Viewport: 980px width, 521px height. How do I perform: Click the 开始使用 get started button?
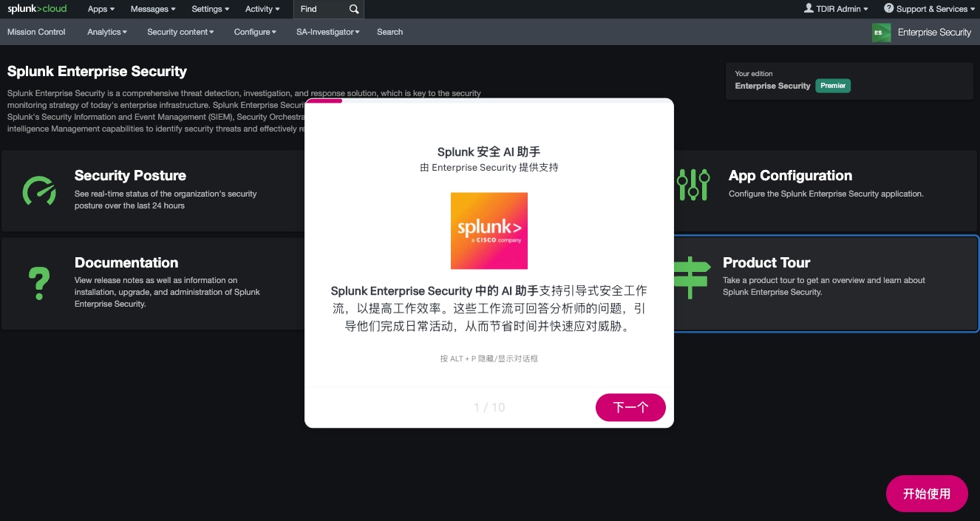click(927, 494)
